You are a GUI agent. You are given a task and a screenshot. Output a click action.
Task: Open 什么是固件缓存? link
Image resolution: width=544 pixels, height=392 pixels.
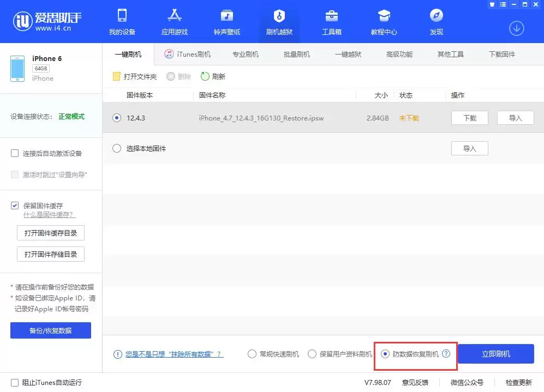(49, 215)
